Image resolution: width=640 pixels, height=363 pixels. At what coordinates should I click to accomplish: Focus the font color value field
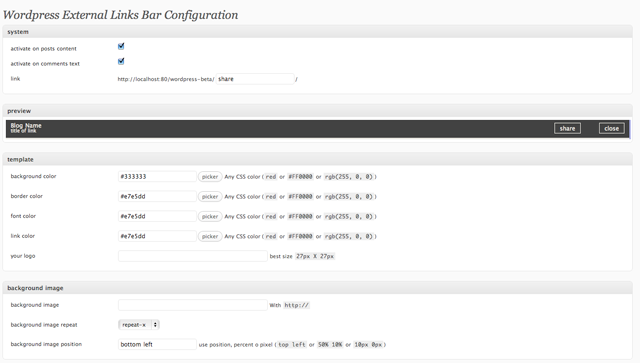(157, 216)
